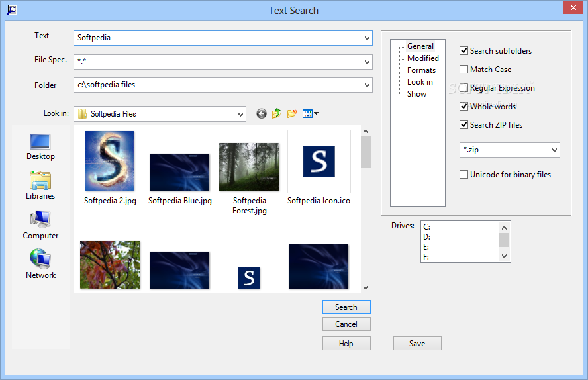The image size is (588, 380).
Task: Open Help with the Help button
Action: pos(346,344)
